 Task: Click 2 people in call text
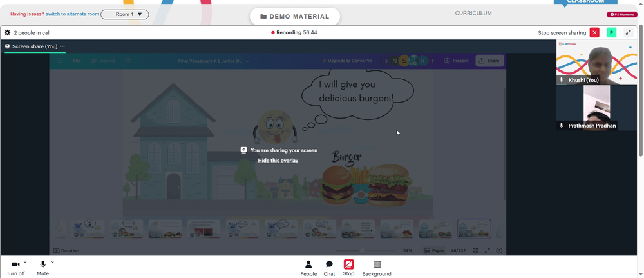pyautogui.click(x=32, y=32)
